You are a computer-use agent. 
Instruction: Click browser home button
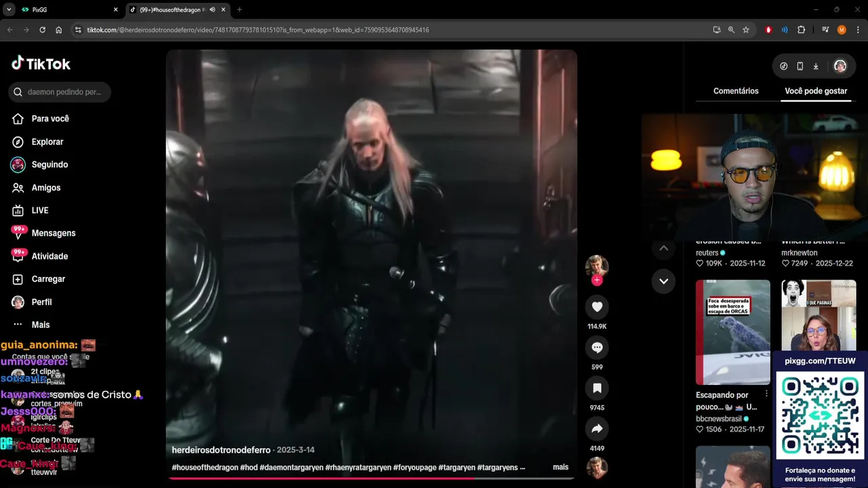pos(58,30)
